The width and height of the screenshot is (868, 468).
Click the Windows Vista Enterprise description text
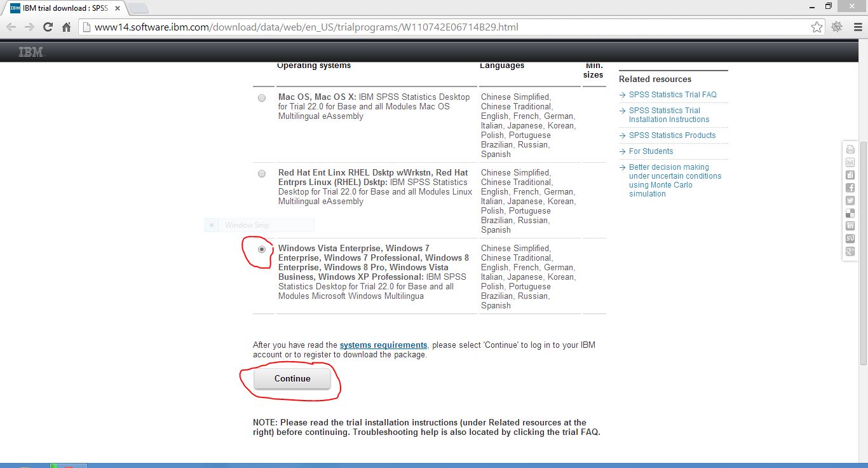(x=374, y=272)
